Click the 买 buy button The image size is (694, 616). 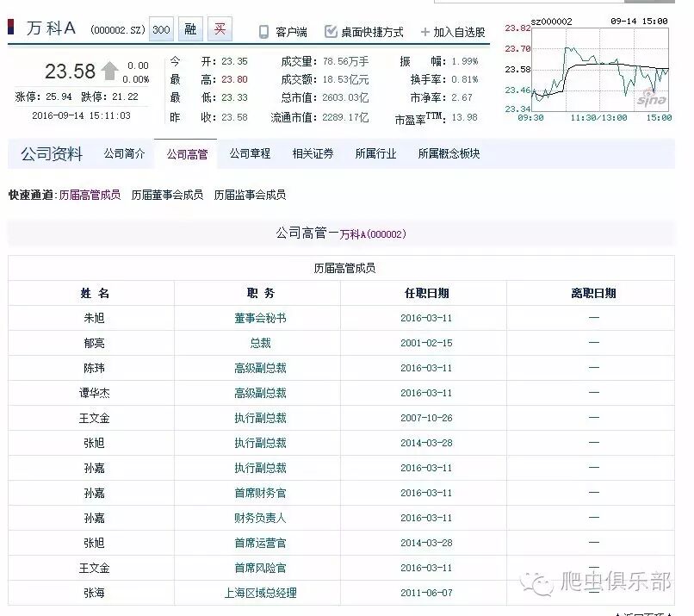pos(220,29)
